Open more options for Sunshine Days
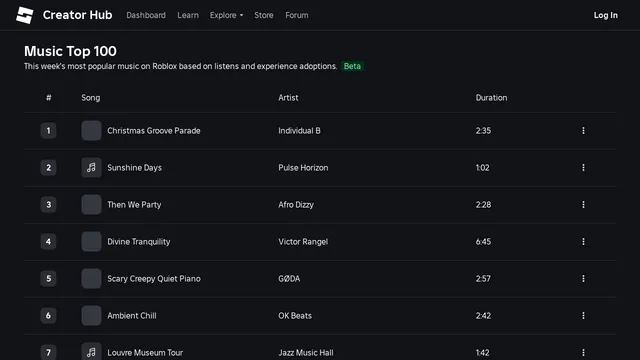 (x=583, y=168)
